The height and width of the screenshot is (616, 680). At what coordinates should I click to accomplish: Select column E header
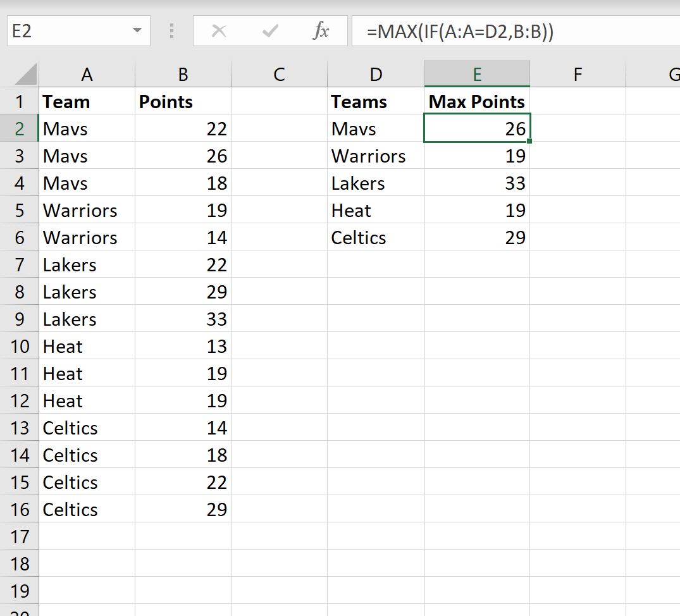(477, 75)
